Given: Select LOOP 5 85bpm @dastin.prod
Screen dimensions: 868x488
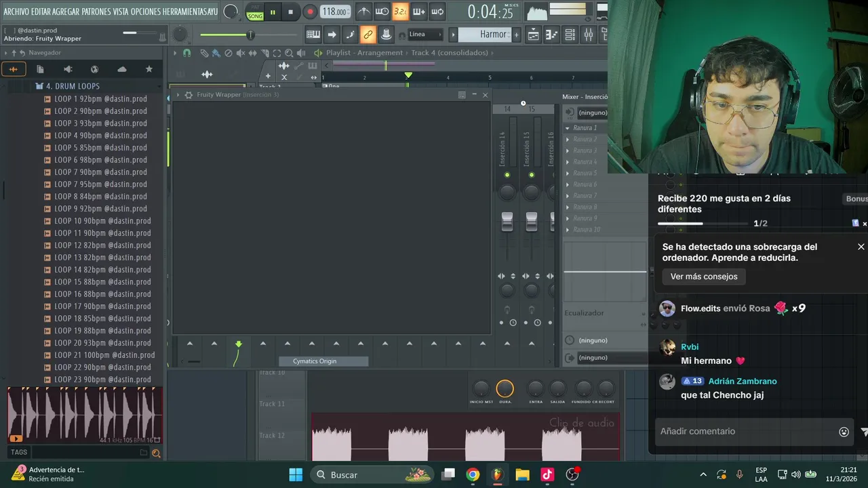Looking at the screenshot, I should point(100,148).
